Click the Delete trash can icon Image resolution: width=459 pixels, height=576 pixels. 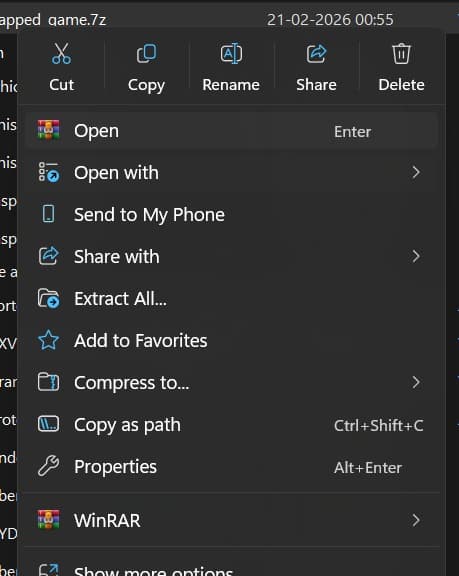(401, 54)
